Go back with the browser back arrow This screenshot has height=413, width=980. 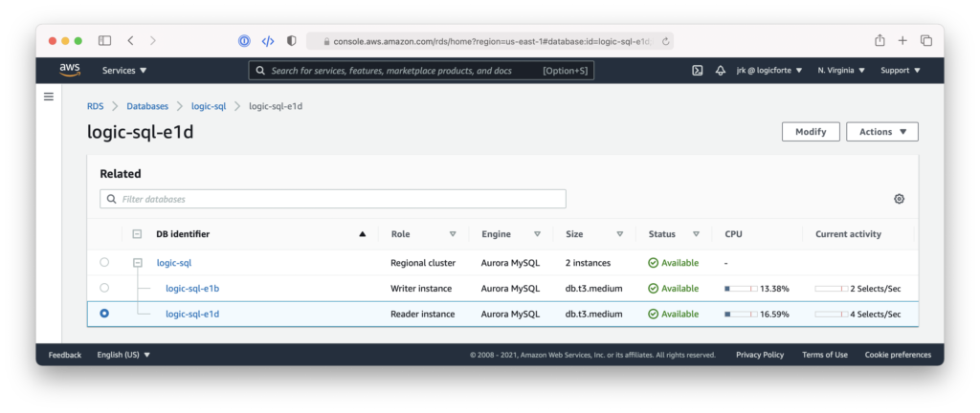click(x=130, y=40)
